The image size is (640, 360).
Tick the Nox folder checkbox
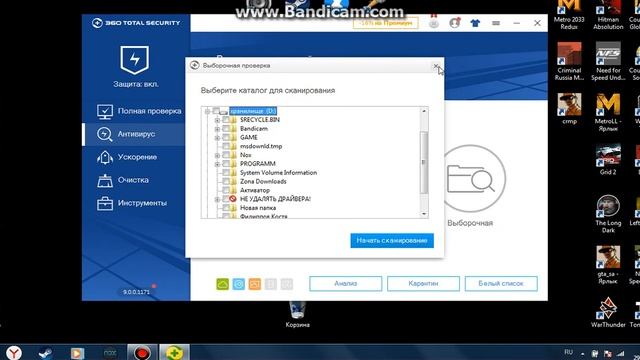(226, 155)
